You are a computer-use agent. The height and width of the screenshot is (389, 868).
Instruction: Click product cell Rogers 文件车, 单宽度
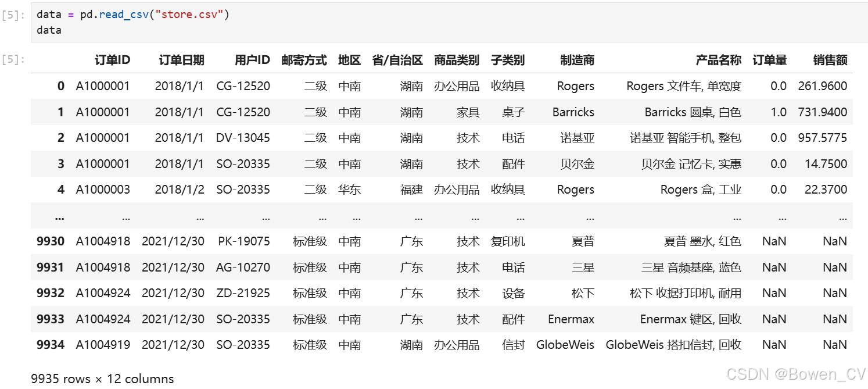684,86
